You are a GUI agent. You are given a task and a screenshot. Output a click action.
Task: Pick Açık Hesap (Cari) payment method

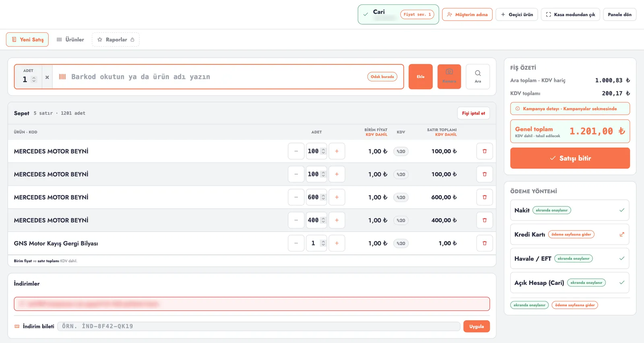tap(570, 283)
